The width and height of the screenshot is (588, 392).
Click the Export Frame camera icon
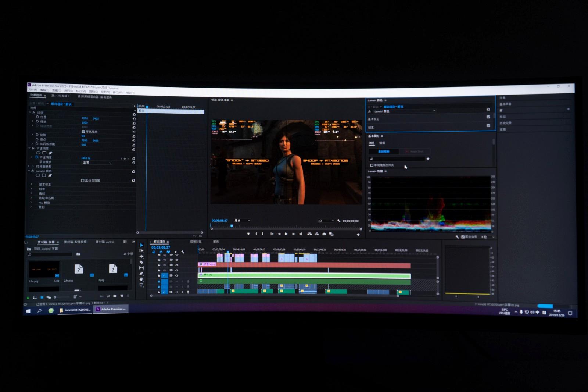(324, 234)
